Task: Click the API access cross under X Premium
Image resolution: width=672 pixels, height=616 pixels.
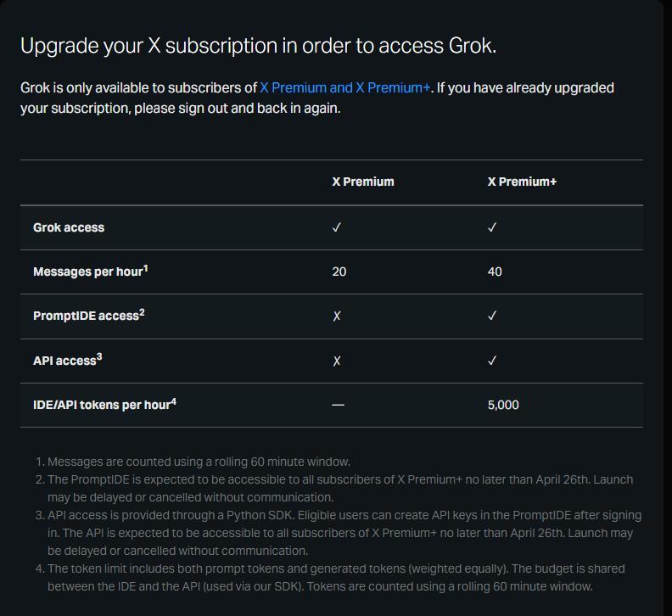Action: 337,361
